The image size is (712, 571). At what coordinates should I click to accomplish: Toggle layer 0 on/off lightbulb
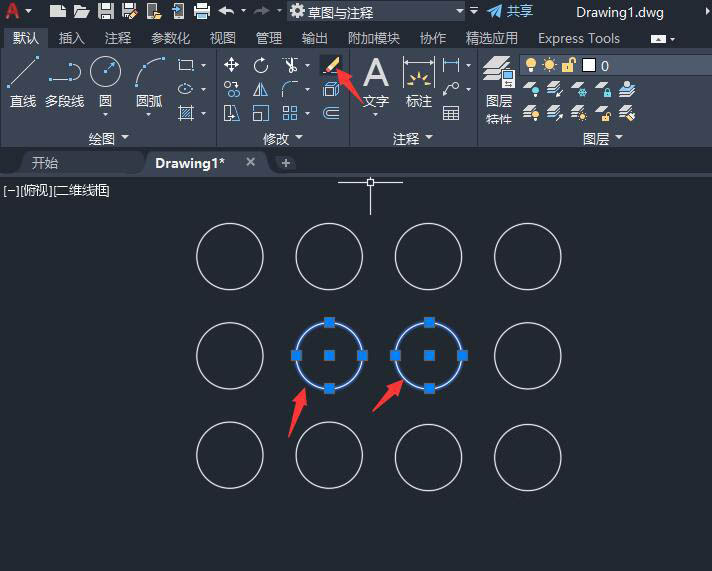pyautogui.click(x=531, y=65)
